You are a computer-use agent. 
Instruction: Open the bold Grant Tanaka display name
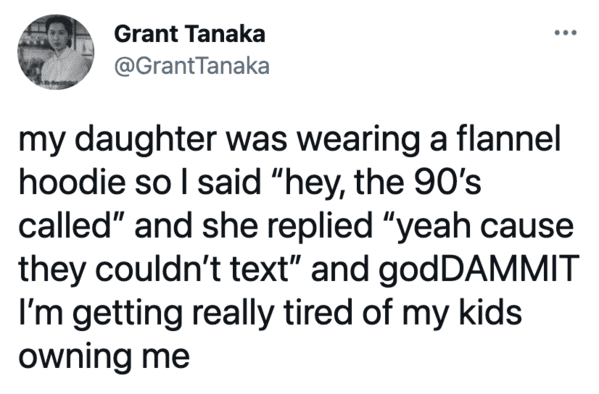[x=189, y=34]
